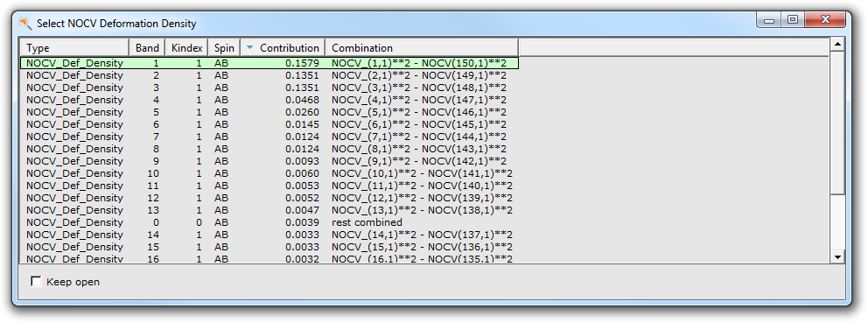Select row with contribution 0.1579
This screenshot has width=868, height=323.
click(269, 63)
